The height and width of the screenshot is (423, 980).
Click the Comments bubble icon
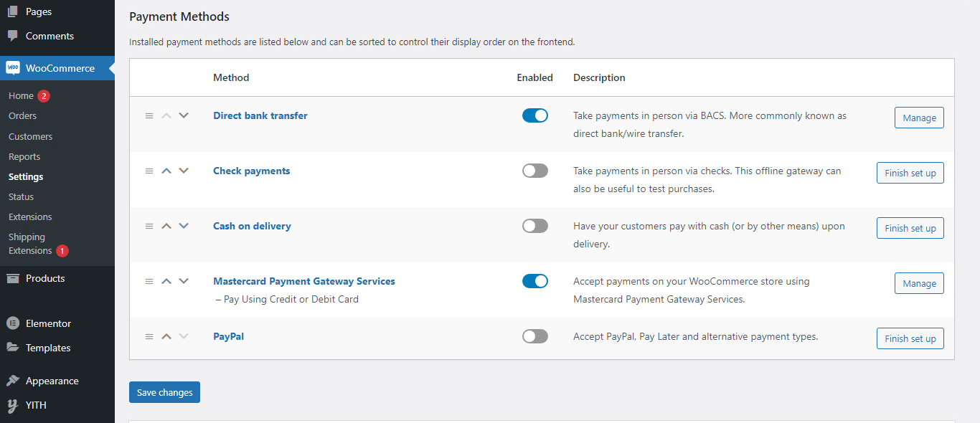tap(13, 36)
